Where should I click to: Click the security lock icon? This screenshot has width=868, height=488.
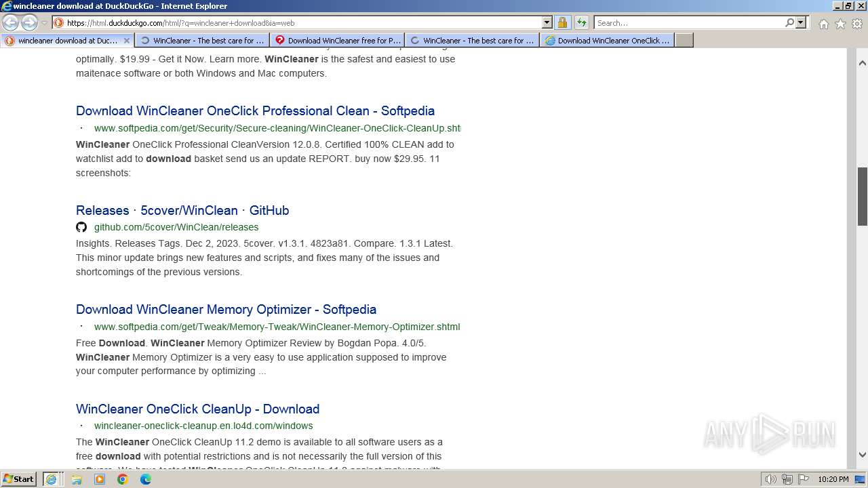coord(562,22)
